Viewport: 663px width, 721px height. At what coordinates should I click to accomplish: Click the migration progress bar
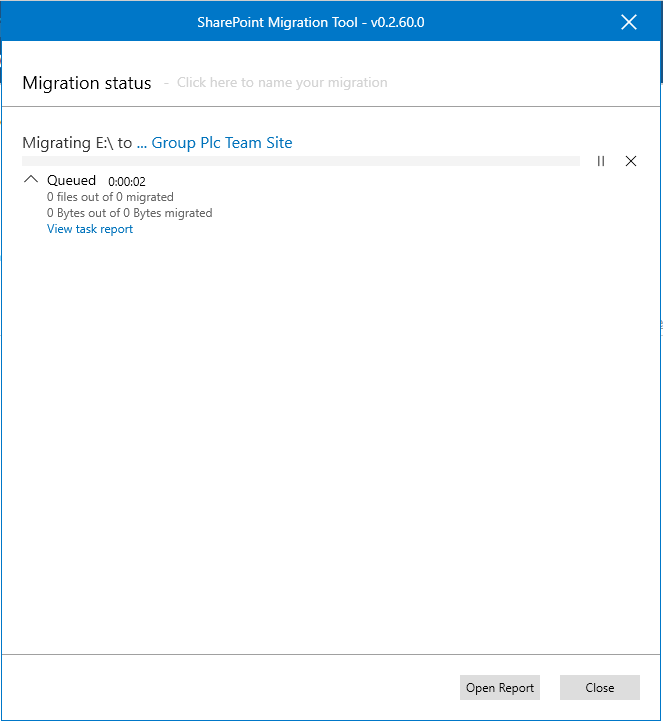point(301,161)
